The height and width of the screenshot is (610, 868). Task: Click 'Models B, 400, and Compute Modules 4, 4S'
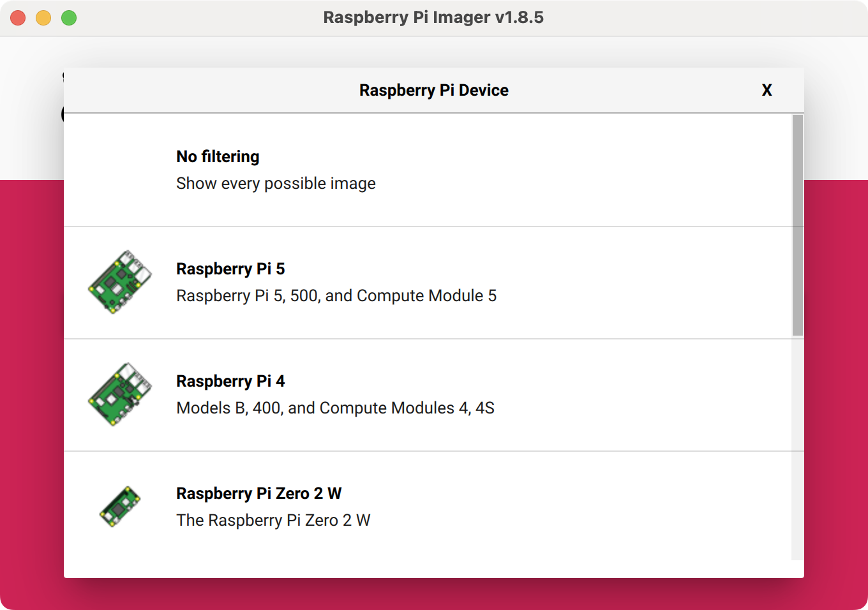pos(335,408)
